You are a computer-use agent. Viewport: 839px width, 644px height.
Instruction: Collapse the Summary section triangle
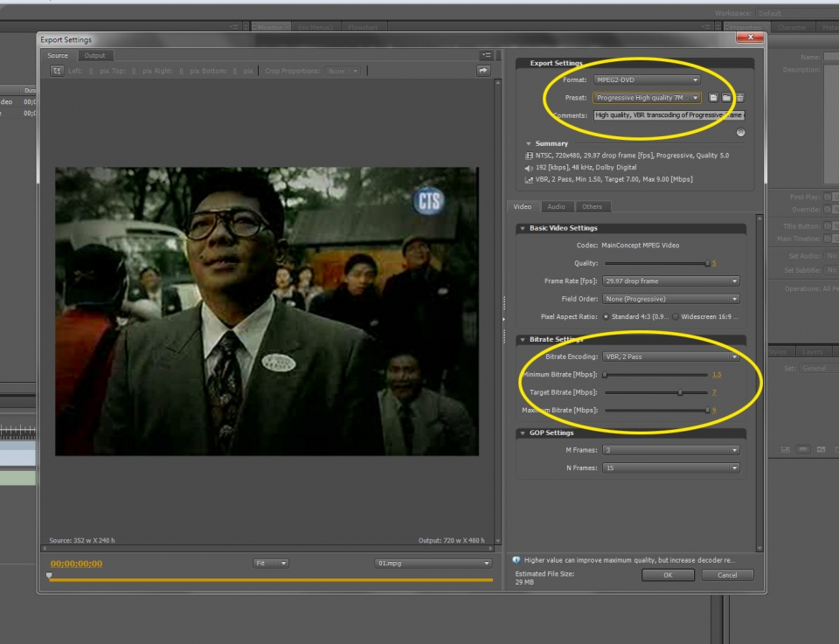tap(529, 143)
